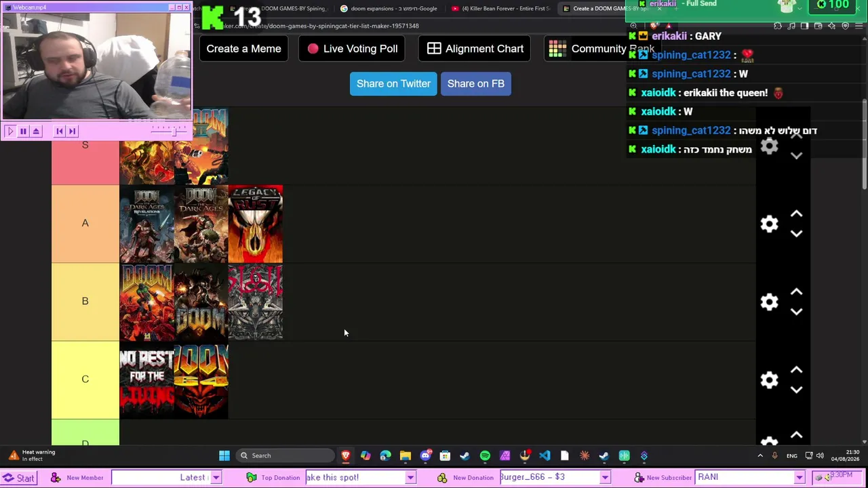Start a Live Voting Poll
The image size is (868, 488).
(352, 49)
